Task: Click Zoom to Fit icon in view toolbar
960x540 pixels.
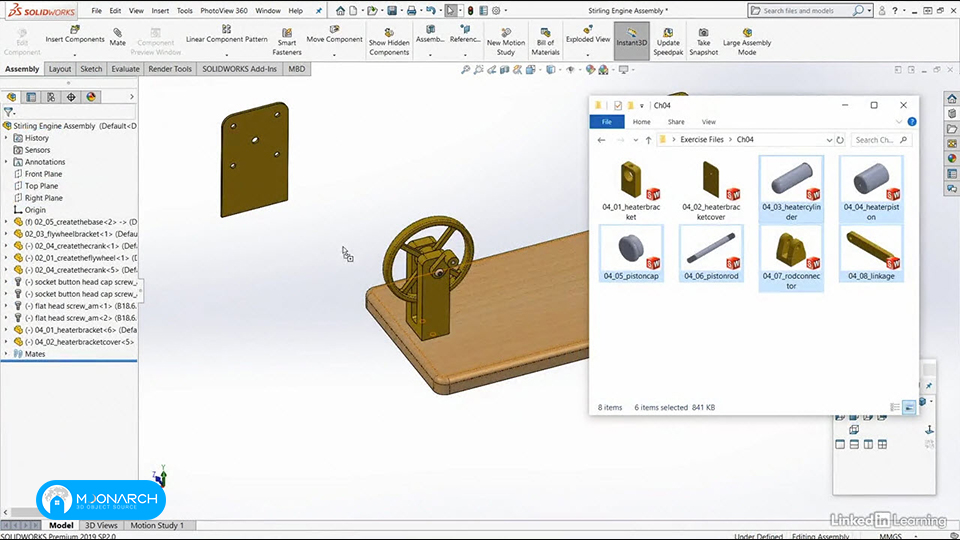Action: click(x=465, y=70)
